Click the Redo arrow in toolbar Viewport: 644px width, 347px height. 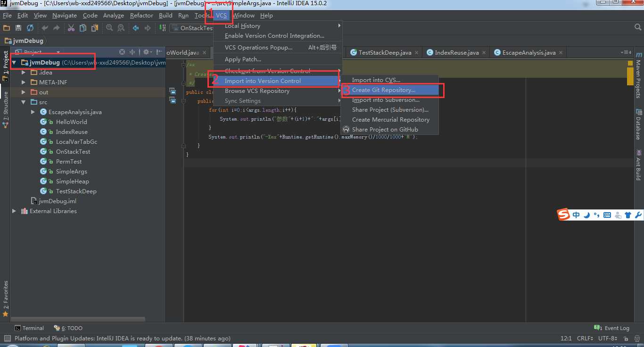point(57,28)
